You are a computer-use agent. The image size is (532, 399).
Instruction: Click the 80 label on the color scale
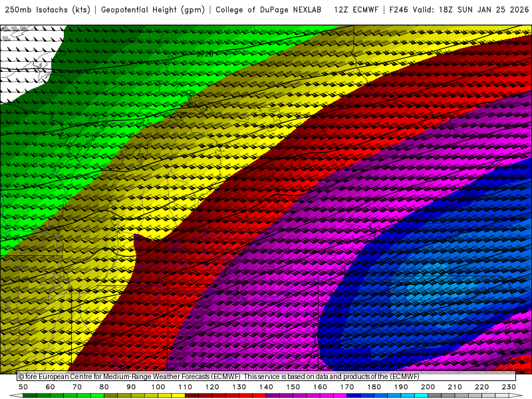pyautogui.click(x=104, y=387)
